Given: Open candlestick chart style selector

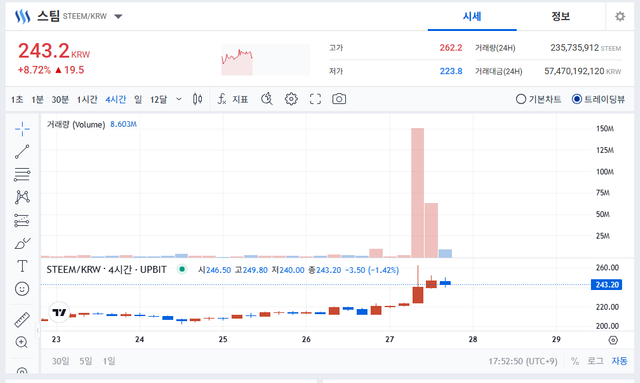Looking at the screenshot, I should point(198,99).
